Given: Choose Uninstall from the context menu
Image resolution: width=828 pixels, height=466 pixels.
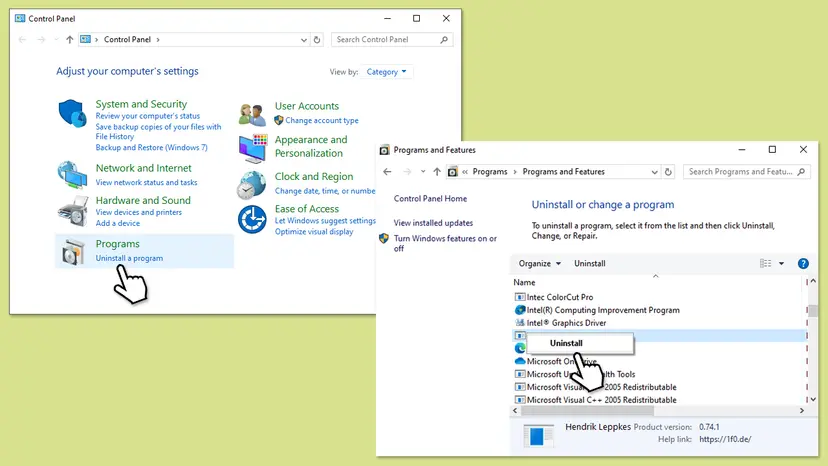Looking at the screenshot, I should click(x=579, y=343).
